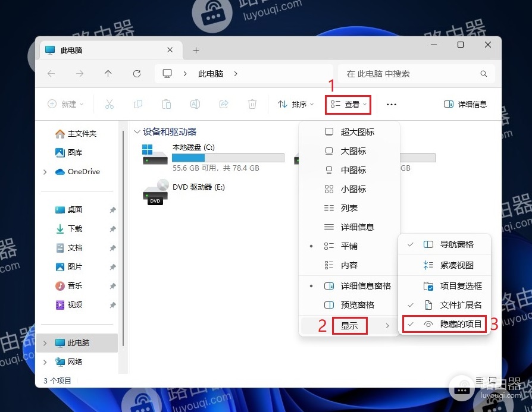
Task: Choose 中图标 view
Action: click(x=349, y=170)
